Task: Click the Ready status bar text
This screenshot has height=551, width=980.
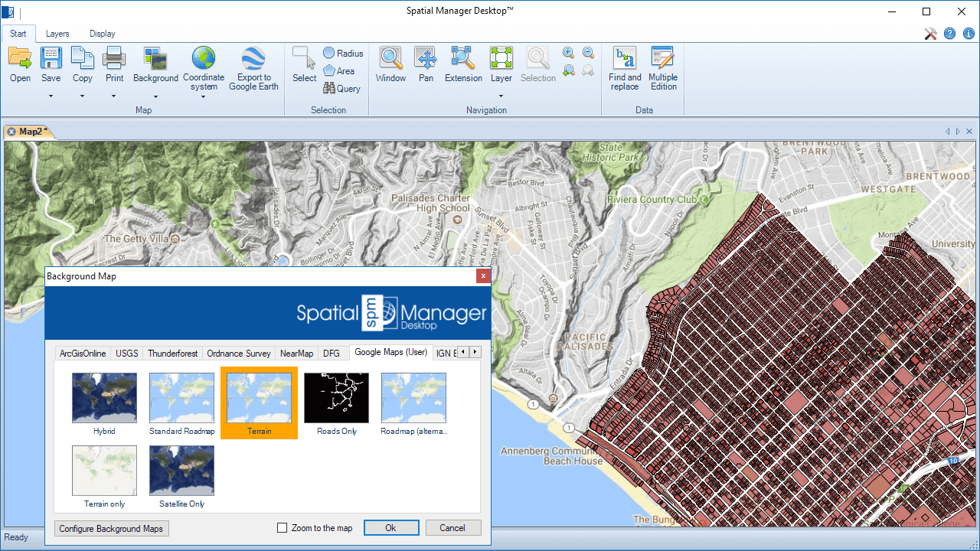Action: click(x=16, y=537)
